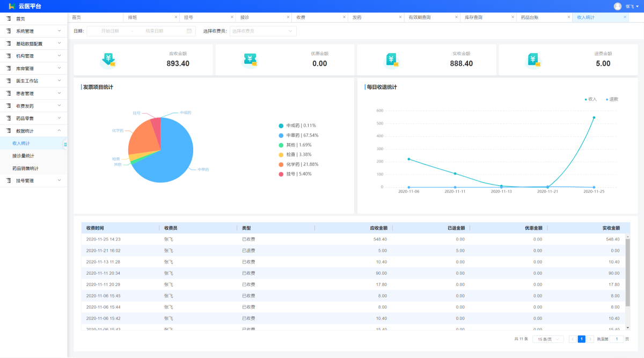The image size is (644, 358).
Task: Toggle 中草药 in the pie chart legend
Action: click(298, 135)
